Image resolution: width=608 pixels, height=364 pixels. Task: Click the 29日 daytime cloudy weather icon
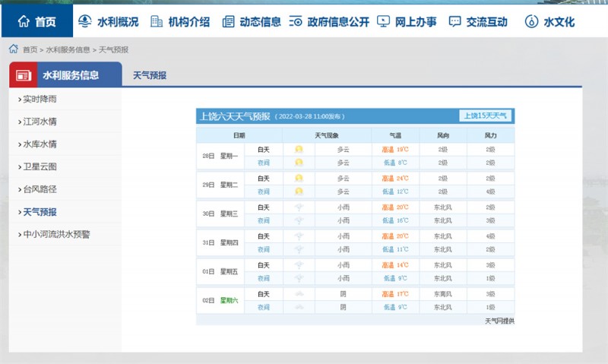299,179
